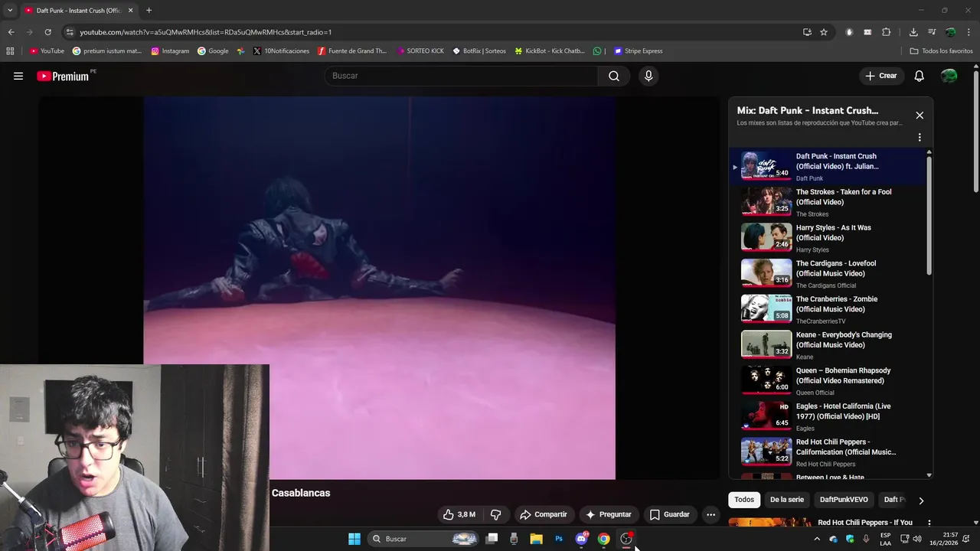Select Red Hot Chili Peppers - Californication title

point(846,447)
